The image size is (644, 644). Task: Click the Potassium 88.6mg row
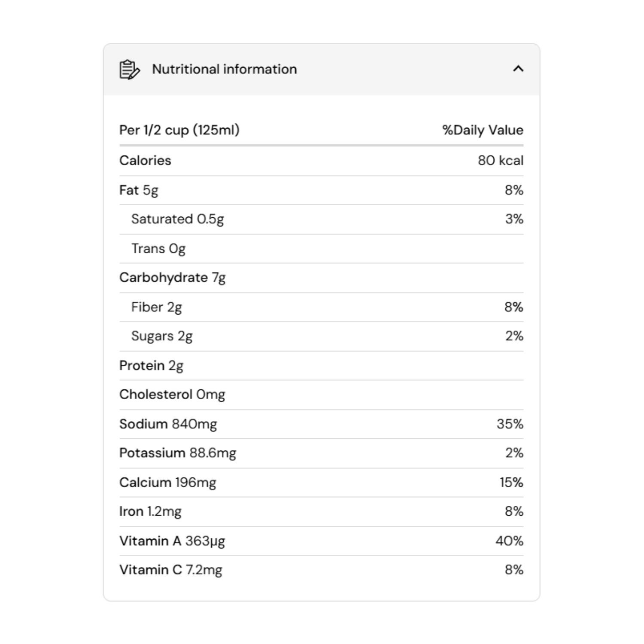[178, 453]
